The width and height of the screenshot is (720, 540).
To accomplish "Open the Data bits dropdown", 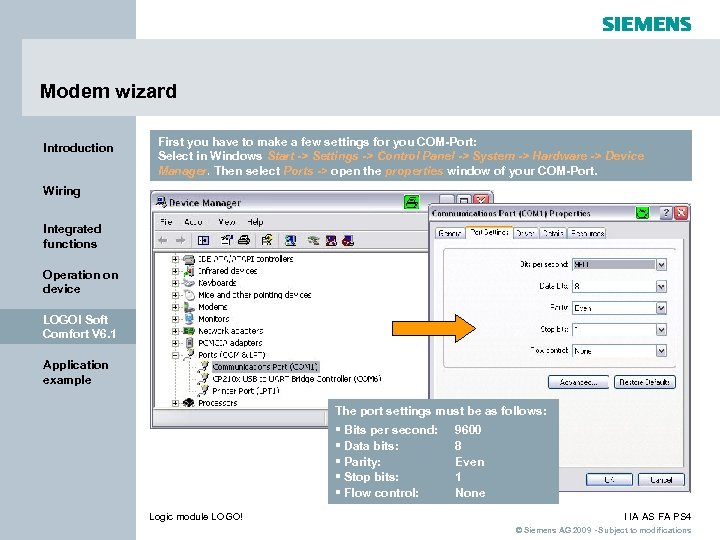I will (661, 287).
